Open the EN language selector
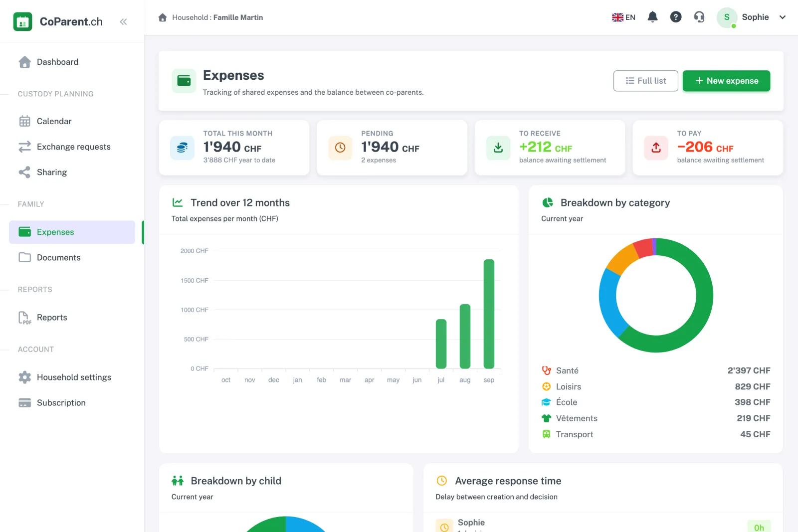The height and width of the screenshot is (532, 798). [623, 17]
